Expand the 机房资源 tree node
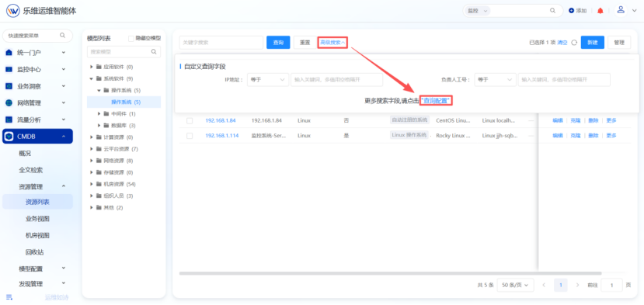 92,184
